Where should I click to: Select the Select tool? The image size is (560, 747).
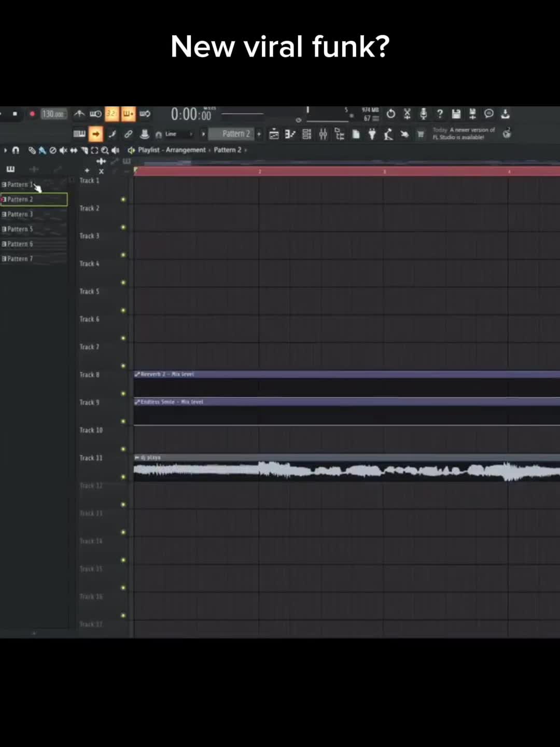click(94, 150)
